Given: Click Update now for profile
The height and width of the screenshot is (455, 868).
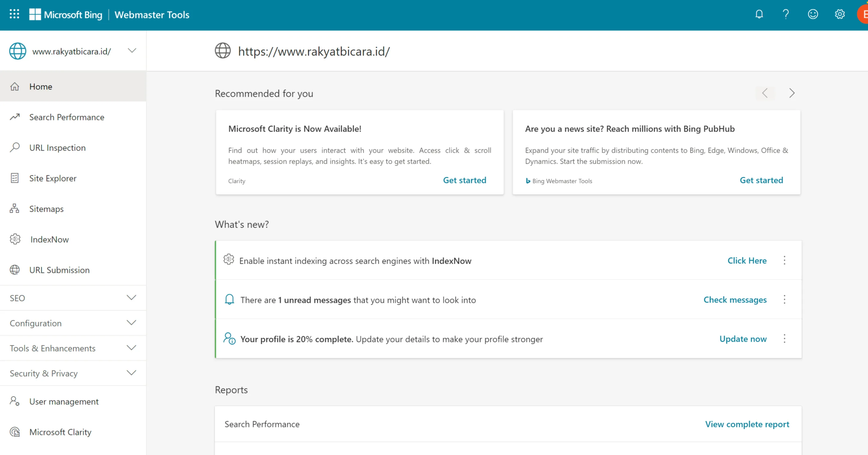Looking at the screenshot, I should (x=743, y=339).
